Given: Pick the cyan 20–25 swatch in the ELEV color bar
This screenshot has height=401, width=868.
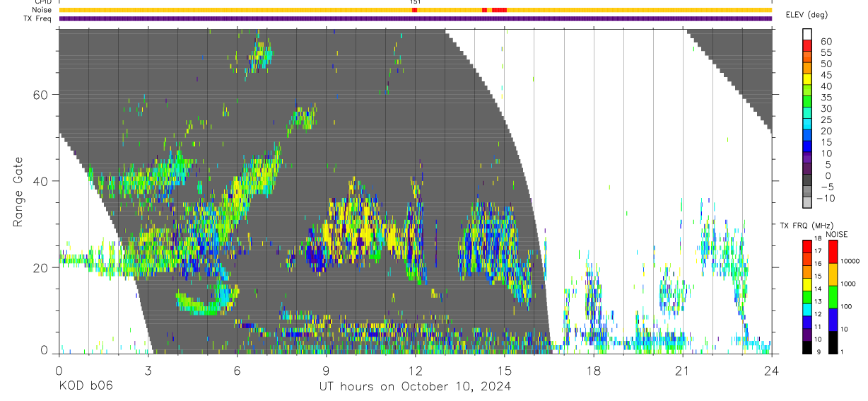Looking at the screenshot, I should (807, 125).
